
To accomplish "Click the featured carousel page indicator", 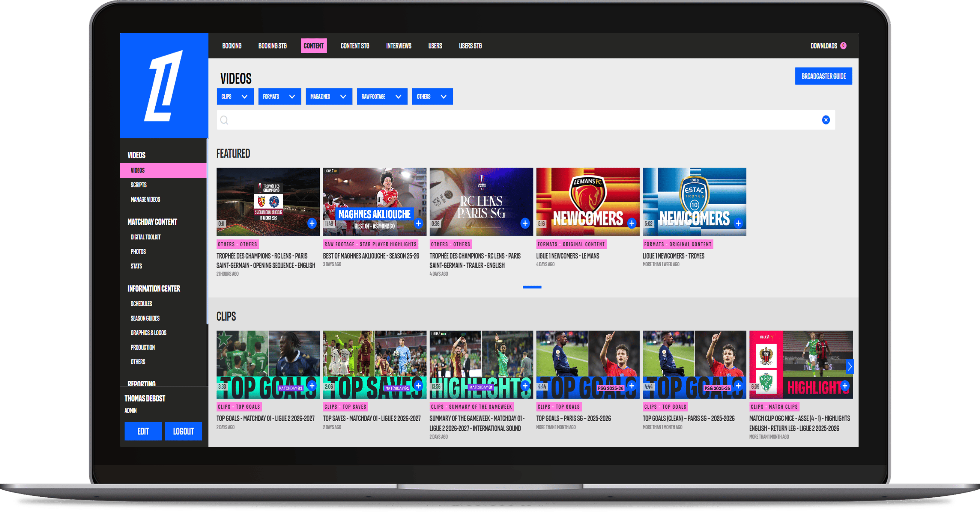I will 532,287.
